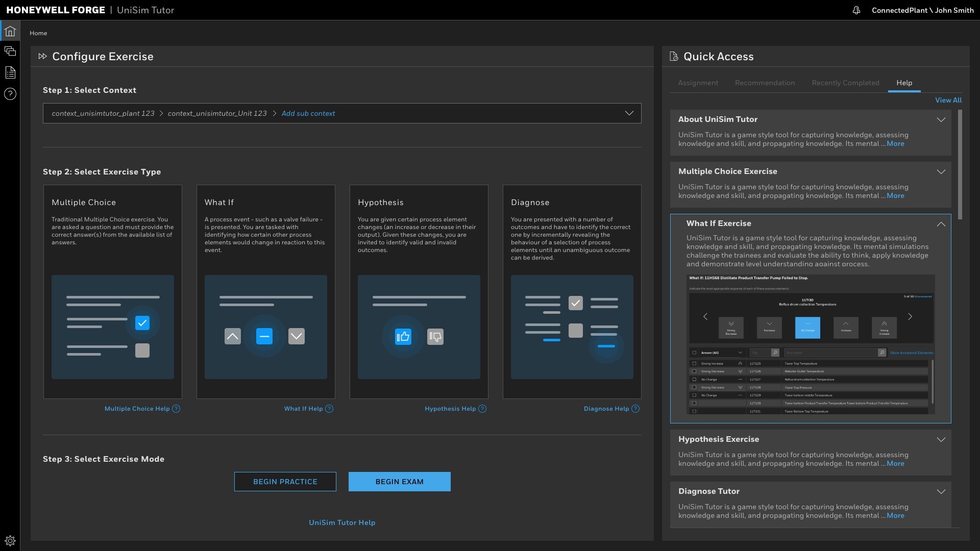Click Add sub context link
Screen dimensions: 980x551
pyautogui.click(x=308, y=113)
